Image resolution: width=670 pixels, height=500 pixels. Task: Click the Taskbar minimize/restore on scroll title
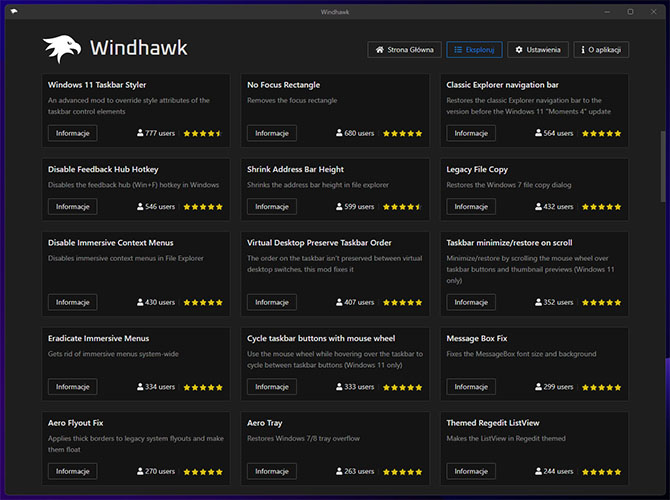click(x=509, y=243)
